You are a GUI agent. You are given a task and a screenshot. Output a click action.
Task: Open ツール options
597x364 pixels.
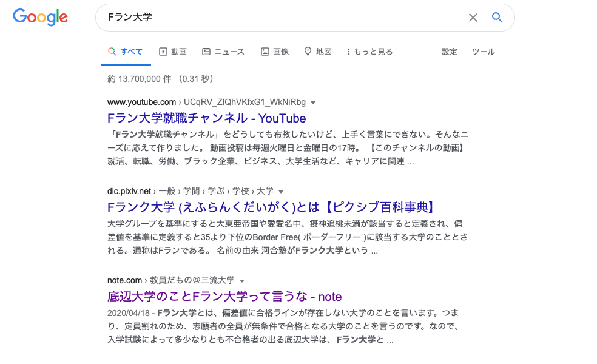484,52
